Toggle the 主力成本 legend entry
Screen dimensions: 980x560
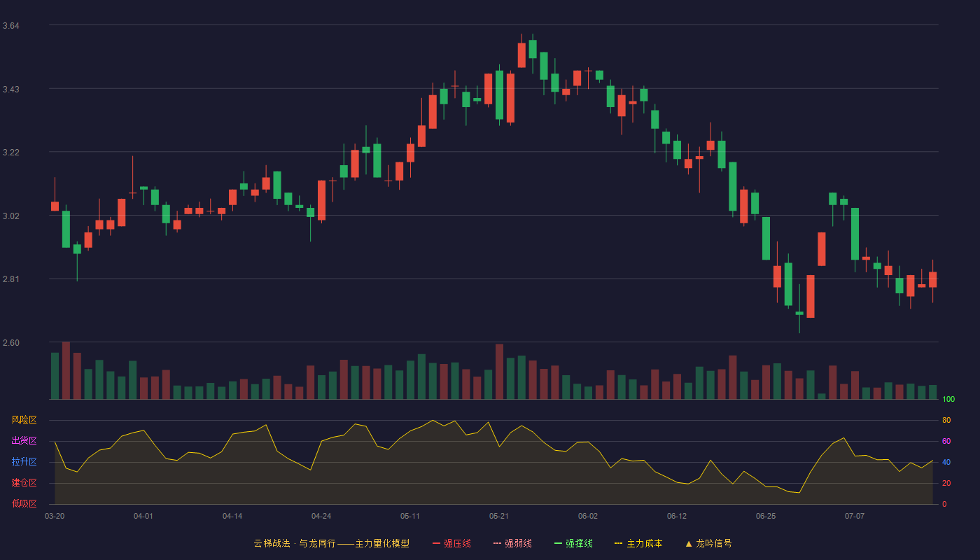(x=638, y=543)
